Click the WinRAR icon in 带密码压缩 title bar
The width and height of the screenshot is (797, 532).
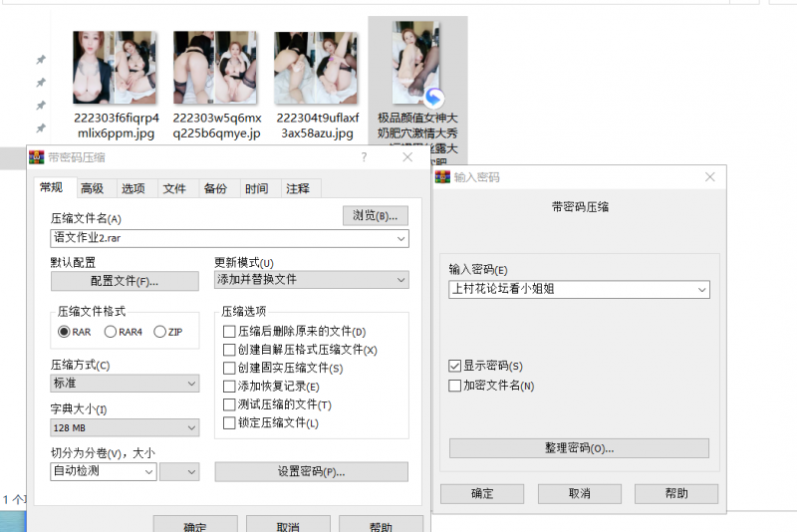coord(37,157)
